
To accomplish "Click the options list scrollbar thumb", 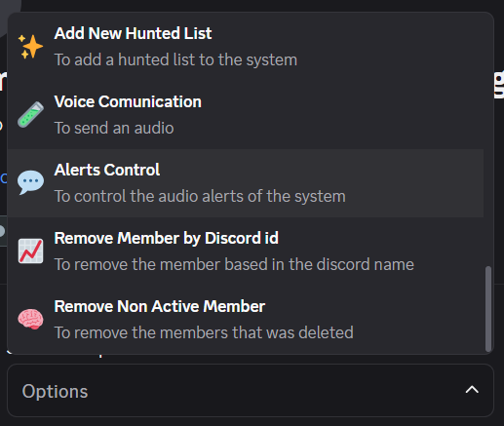I will 488,309.
